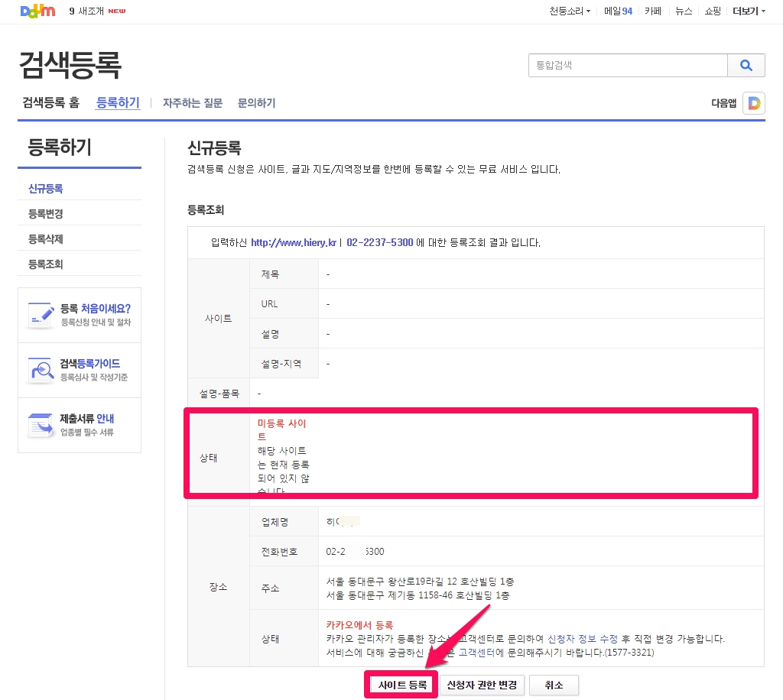Click the 사이트 등록 button
This screenshot has height=700, width=783.
pyautogui.click(x=401, y=684)
